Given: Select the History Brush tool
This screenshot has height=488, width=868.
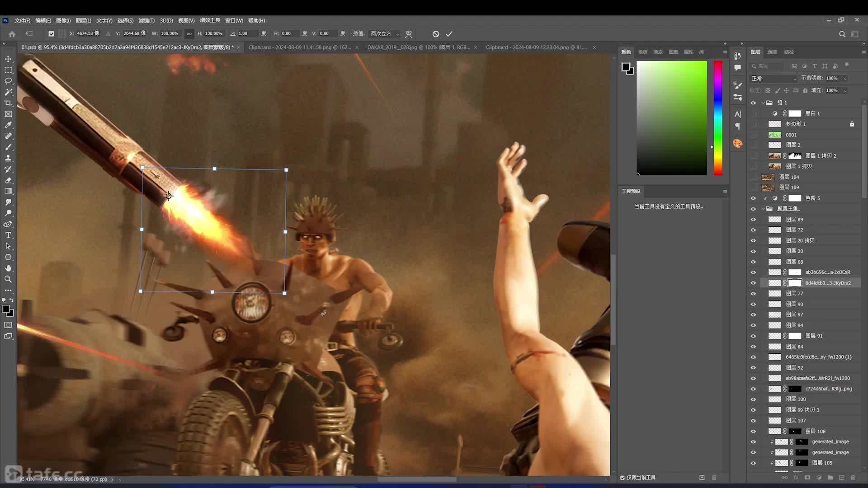Looking at the screenshot, I should (8, 169).
